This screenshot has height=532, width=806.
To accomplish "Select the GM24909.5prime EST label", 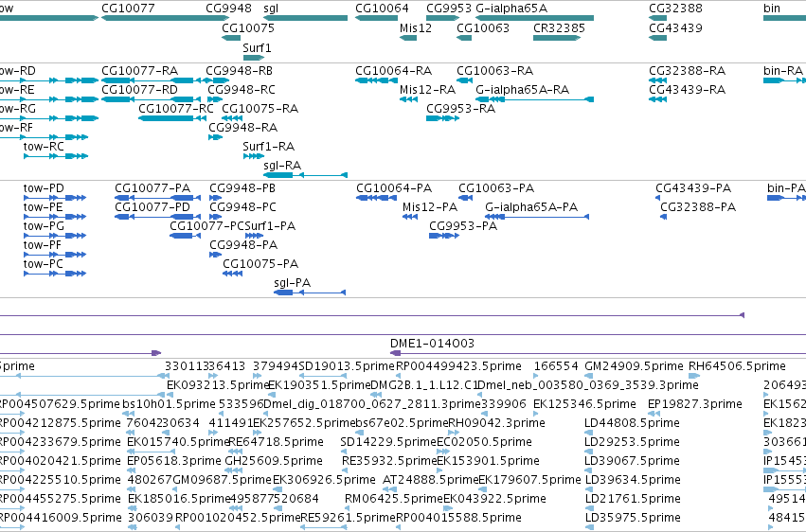I will point(634,366).
